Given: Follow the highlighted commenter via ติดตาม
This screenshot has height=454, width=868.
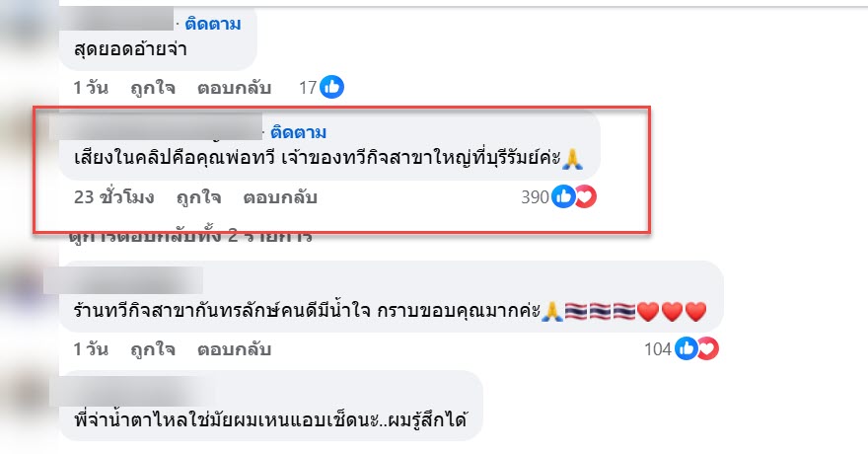Looking at the screenshot, I should pyautogui.click(x=298, y=132).
